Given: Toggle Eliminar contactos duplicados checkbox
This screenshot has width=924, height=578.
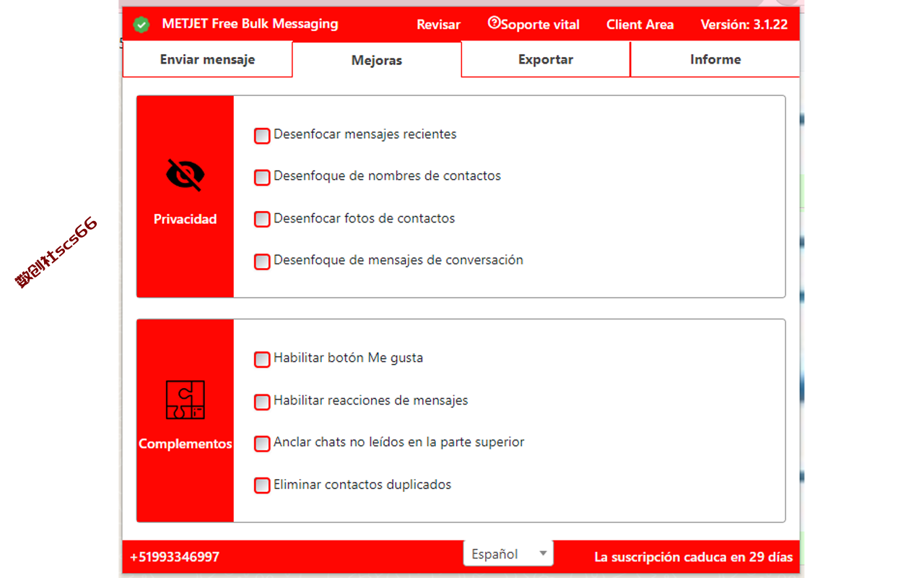Looking at the screenshot, I should [x=262, y=486].
